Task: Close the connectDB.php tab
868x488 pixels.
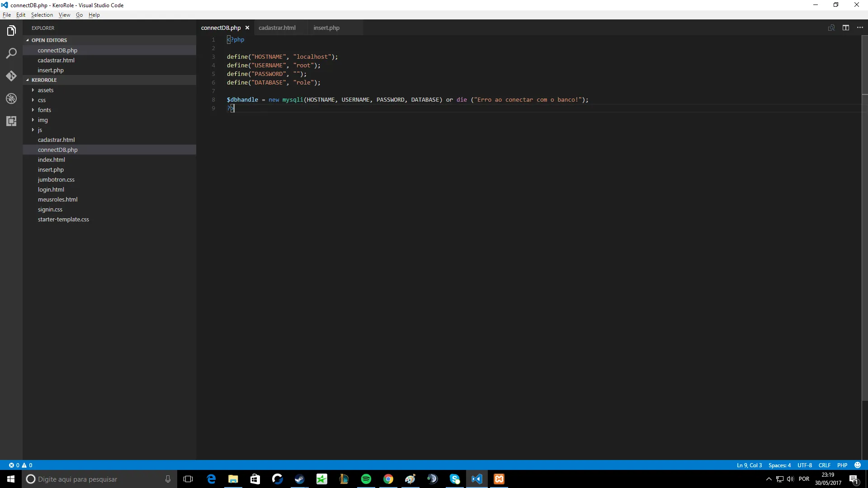Action: pyautogui.click(x=247, y=28)
